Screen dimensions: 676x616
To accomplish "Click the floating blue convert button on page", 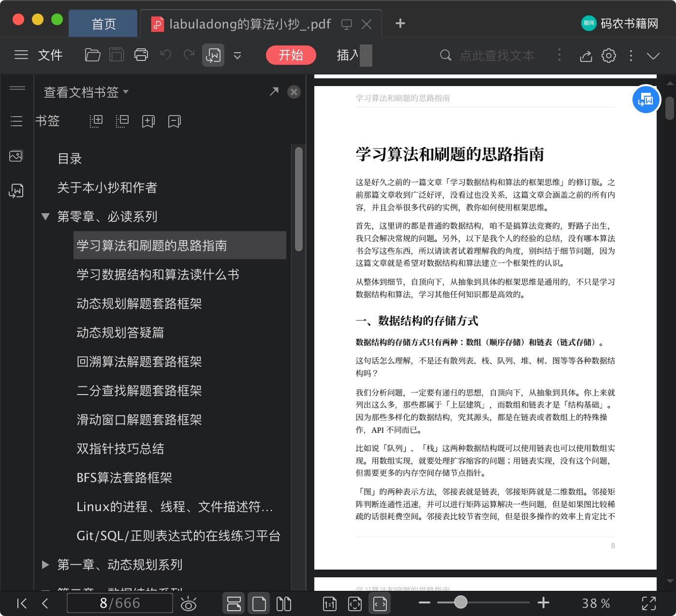I will click(646, 100).
